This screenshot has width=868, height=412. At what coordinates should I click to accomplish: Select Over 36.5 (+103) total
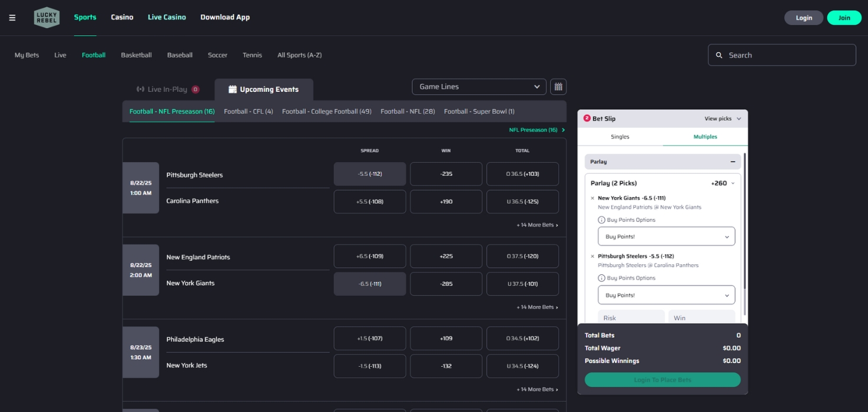(x=523, y=174)
